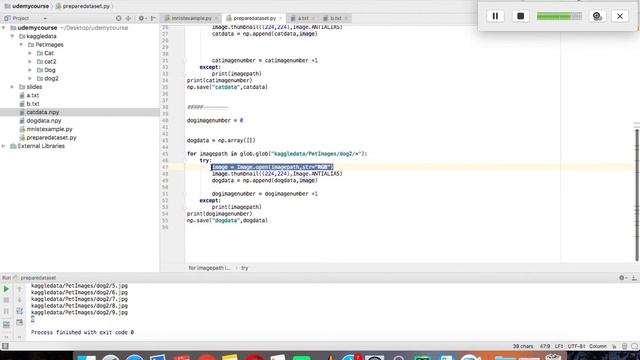Viewport: 640px width, 360px height.
Task: Close the mnistexample.py tab
Action: click(216, 18)
